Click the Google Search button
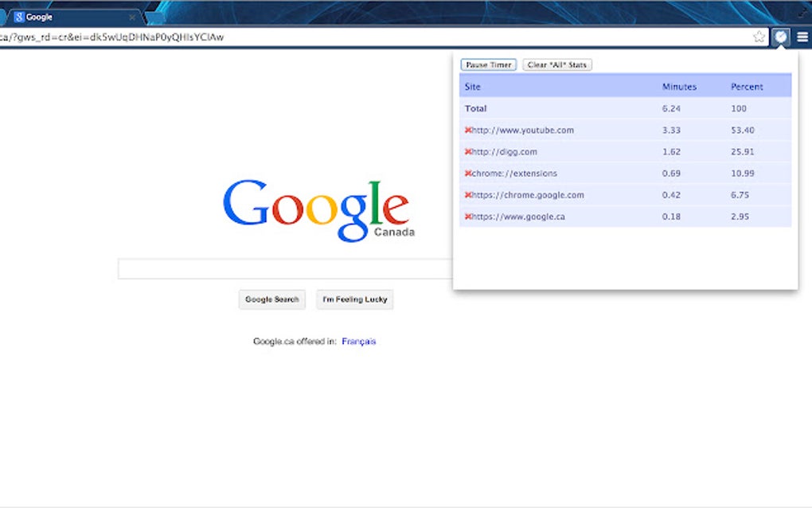 271,299
